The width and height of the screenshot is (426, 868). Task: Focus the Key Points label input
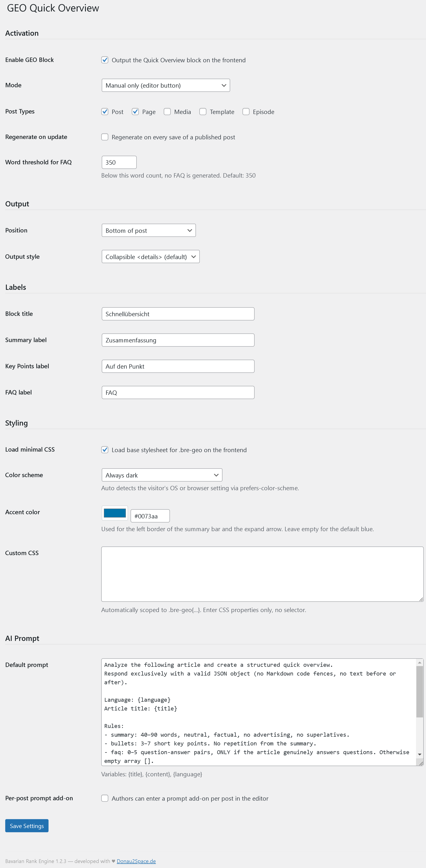coord(178,366)
